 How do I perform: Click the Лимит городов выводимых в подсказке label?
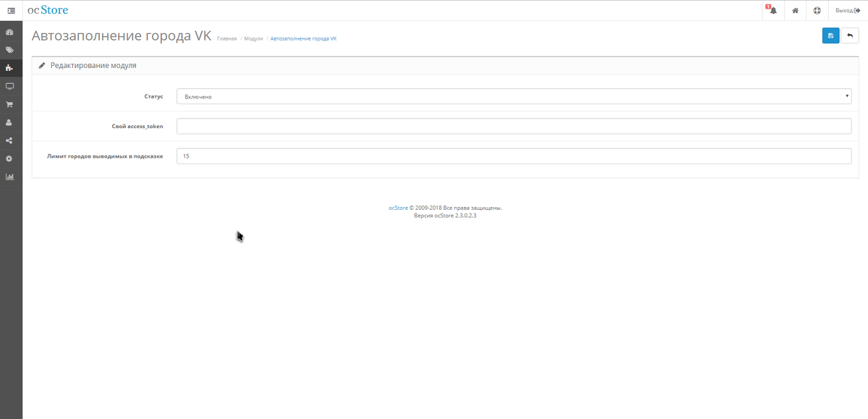[x=105, y=156]
